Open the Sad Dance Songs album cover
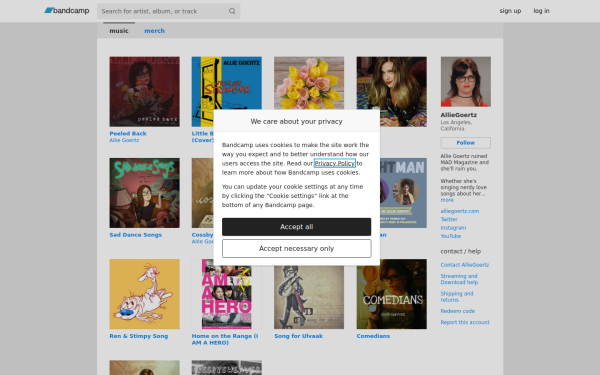Screen dimensions: 600x375 tap(144, 193)
